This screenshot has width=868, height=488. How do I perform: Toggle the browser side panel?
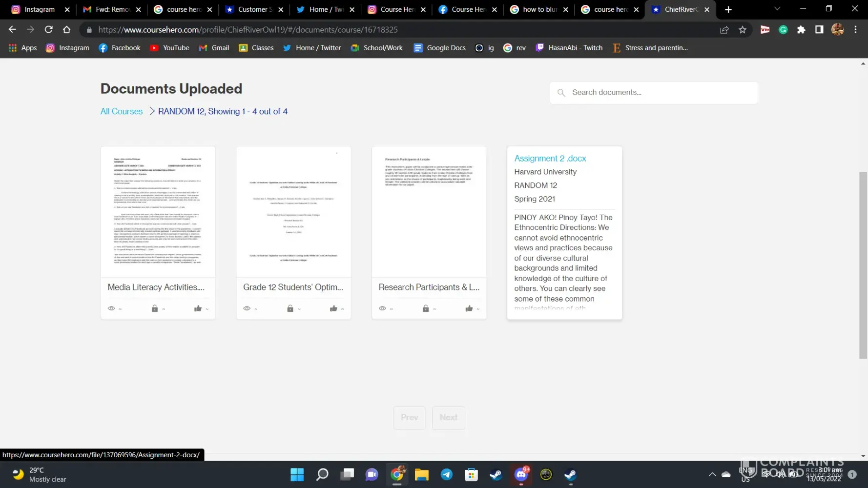pos(819,30)
